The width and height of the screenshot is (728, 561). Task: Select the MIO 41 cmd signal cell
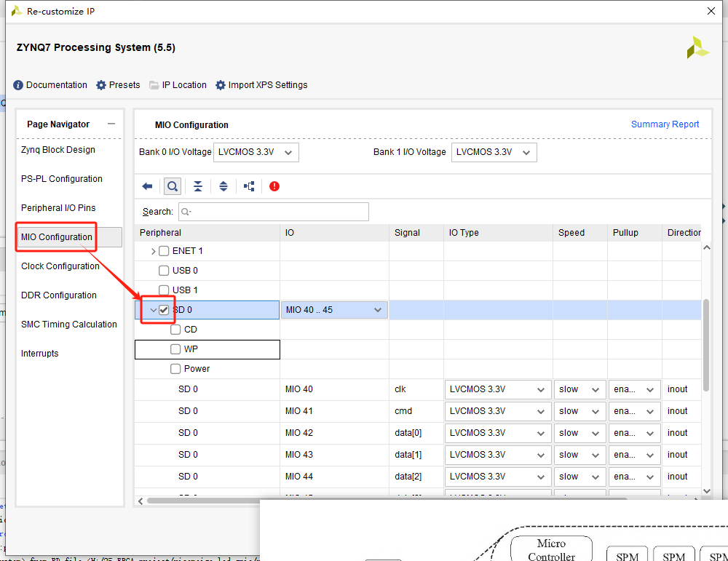pyautogui.click(x=416, y=411)
